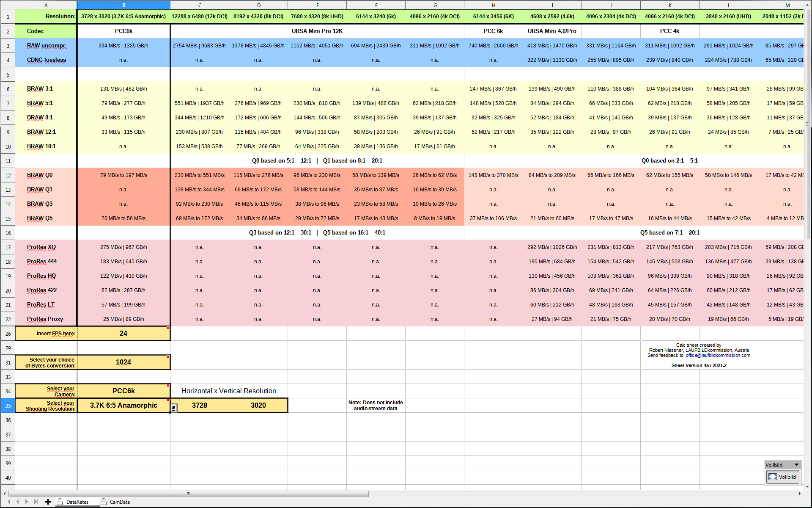Jump to the last sheet arrow

click(36, 502)
